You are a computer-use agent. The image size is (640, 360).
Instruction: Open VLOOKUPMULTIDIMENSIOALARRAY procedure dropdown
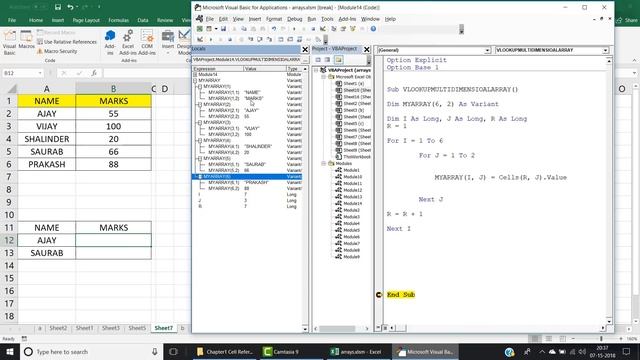pos(605,50)
